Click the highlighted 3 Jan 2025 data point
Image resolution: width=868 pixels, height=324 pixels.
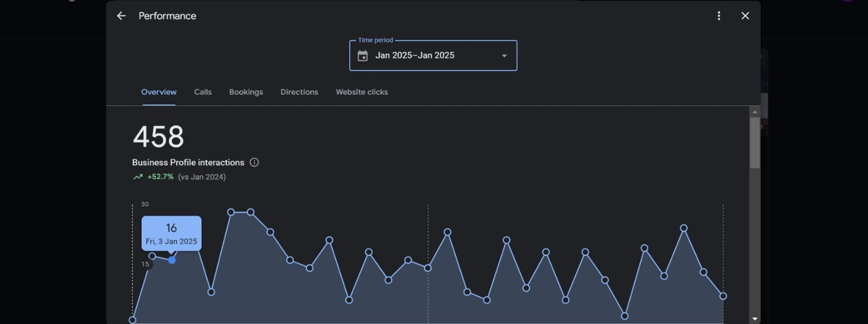pyautogui.click(x=172, y=260)
